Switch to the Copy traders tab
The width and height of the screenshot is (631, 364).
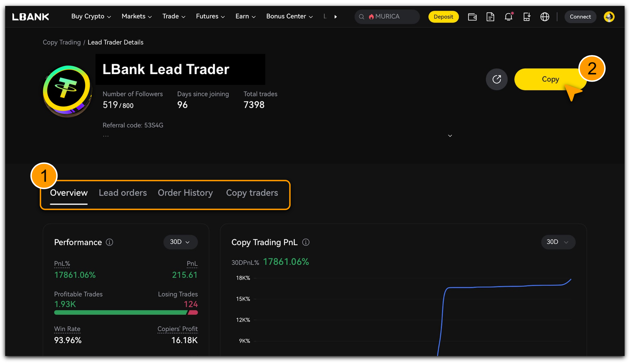point(252,193)
